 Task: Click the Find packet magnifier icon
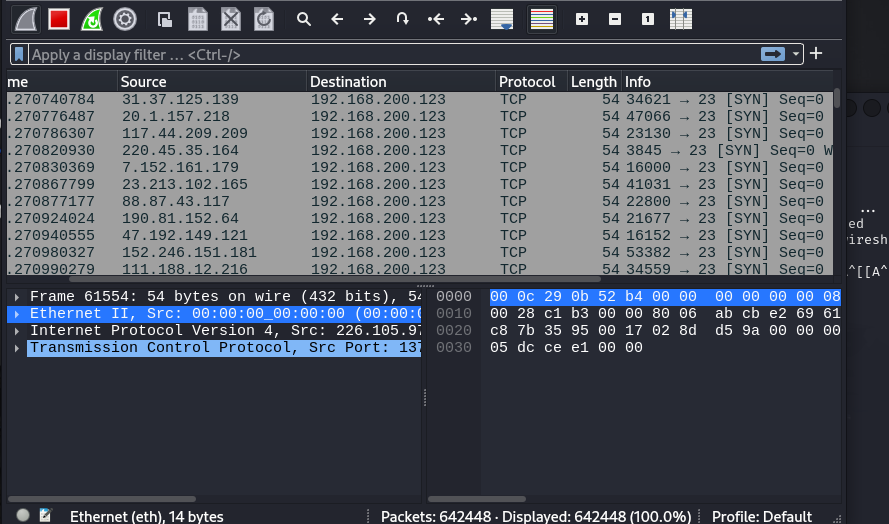304,19
